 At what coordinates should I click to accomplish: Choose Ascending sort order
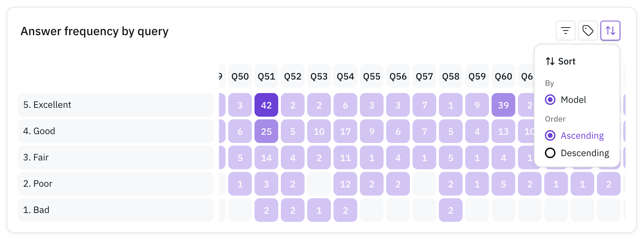(574, 135)
